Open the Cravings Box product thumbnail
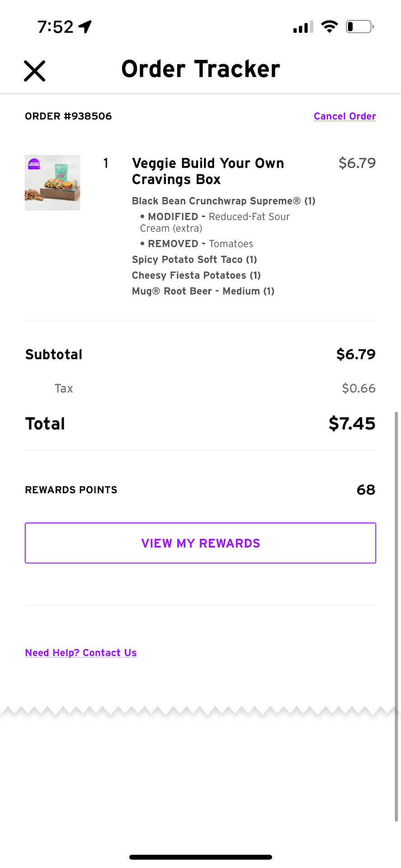Viewport: 401px width, 868px height. [52, 183]
